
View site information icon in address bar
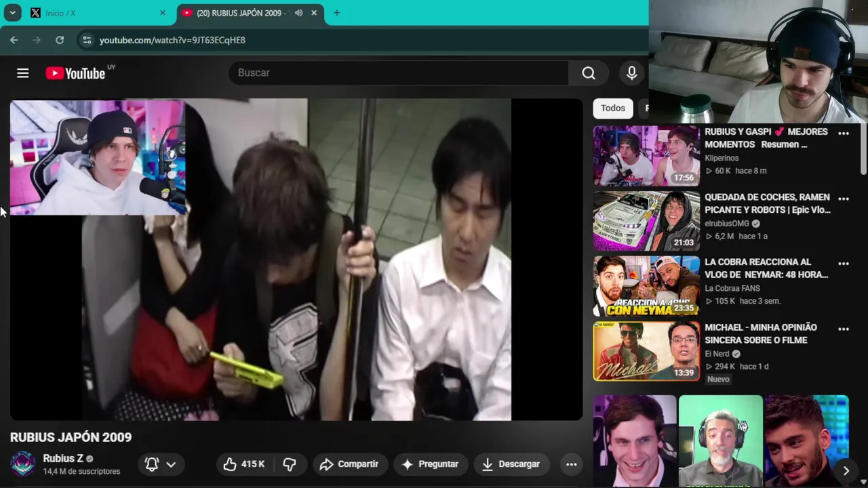[x=86, y=40]
